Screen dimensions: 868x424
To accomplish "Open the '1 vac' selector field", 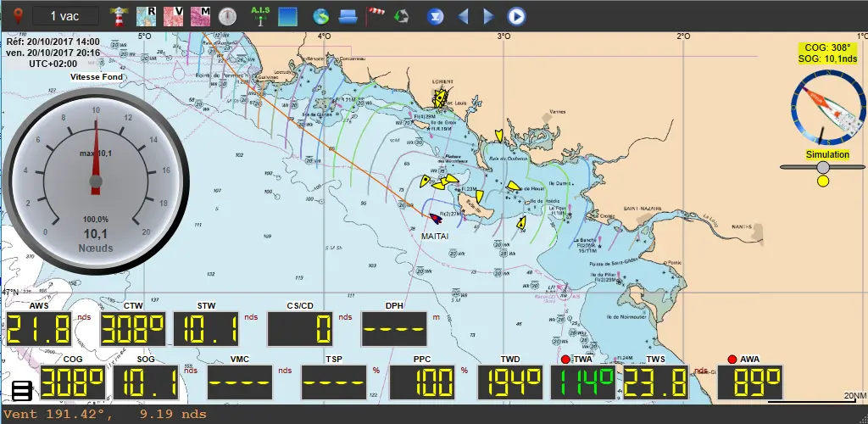I will 65,16.
